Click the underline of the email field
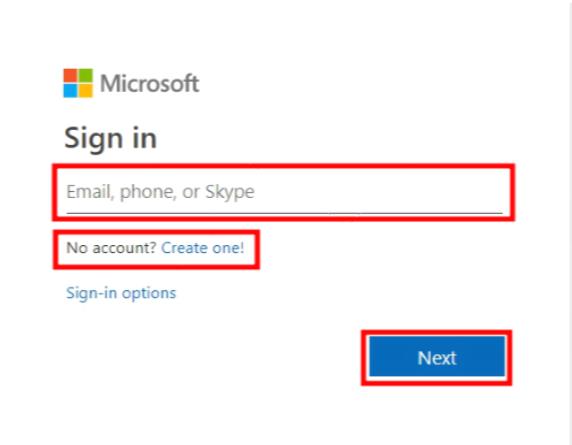572x445 pixels. point(284,213)
